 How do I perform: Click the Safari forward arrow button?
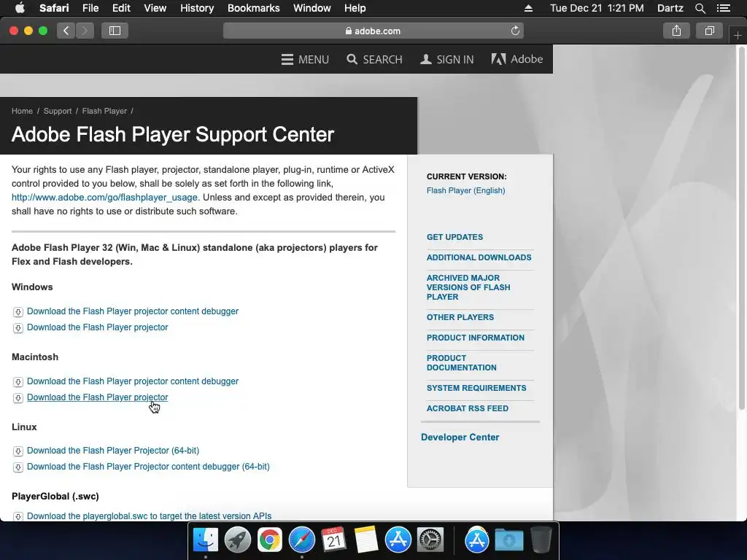(85, 31)
